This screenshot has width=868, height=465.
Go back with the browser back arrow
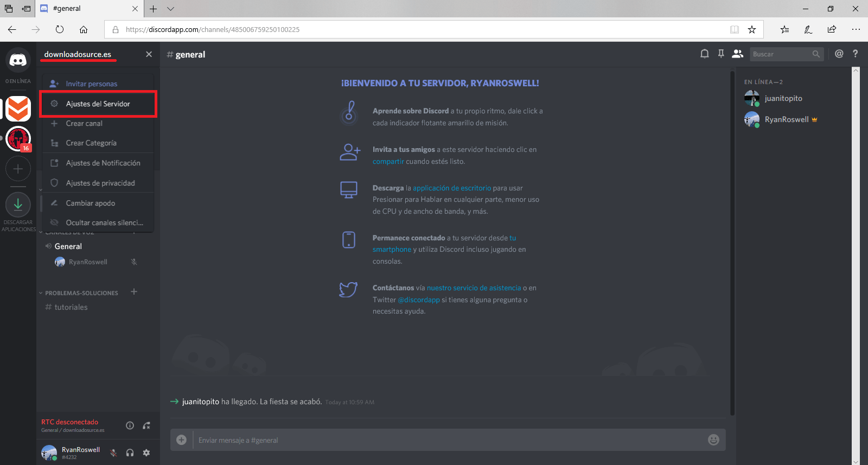(x=12, y=29)
